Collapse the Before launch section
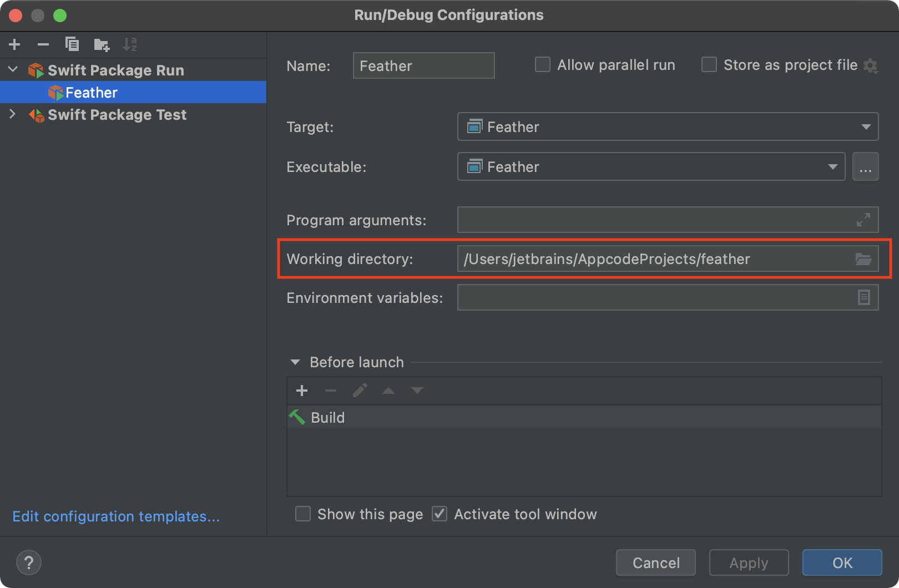The image size is (899, 588). pyautogui.click(x=295, y=362)
